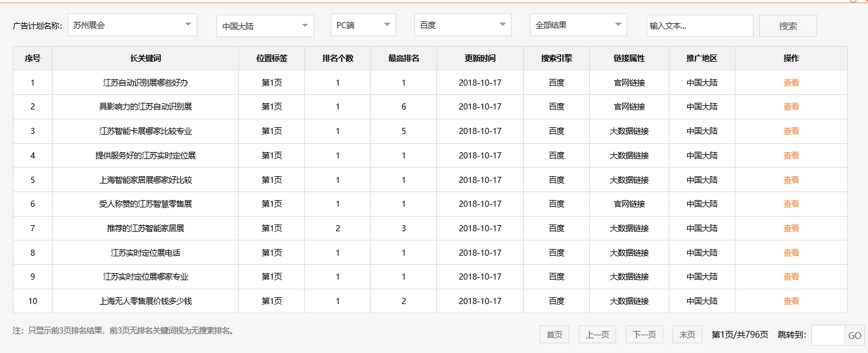
Task: Click 查看 link for 江苏实时定位展电话
Action: click(x=791, y=252)
